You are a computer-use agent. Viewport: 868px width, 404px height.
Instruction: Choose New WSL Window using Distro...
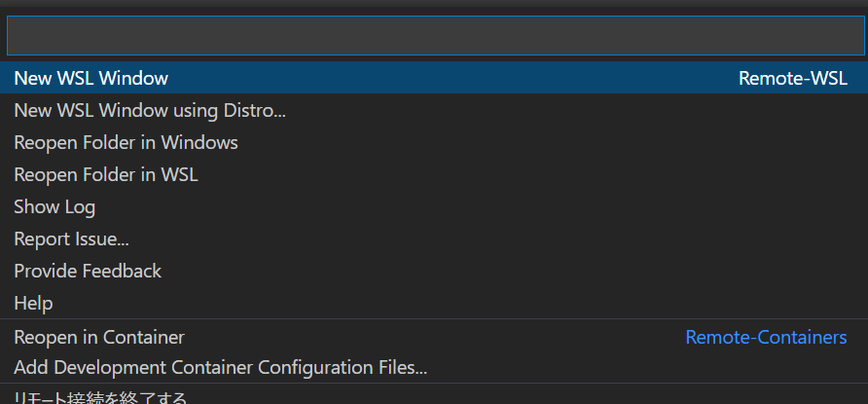click(x=150, y=111)
